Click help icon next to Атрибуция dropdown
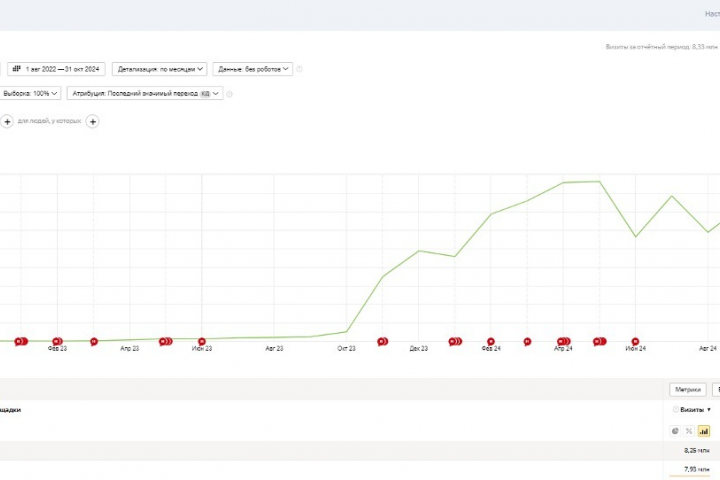Viewport: 720px width, 480px height. 229,94
